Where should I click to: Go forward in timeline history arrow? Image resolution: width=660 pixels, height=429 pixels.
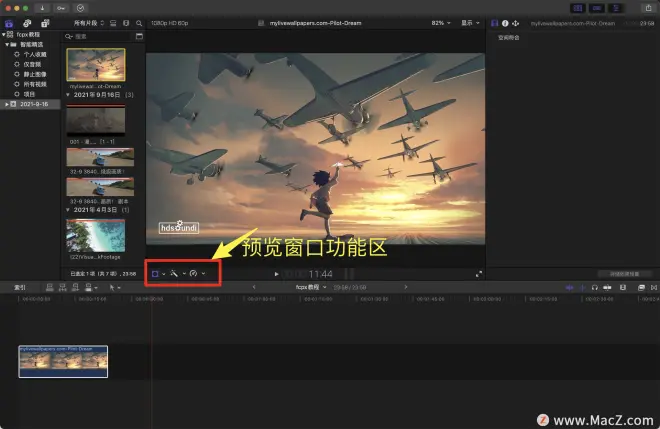(x=406, y=287)
